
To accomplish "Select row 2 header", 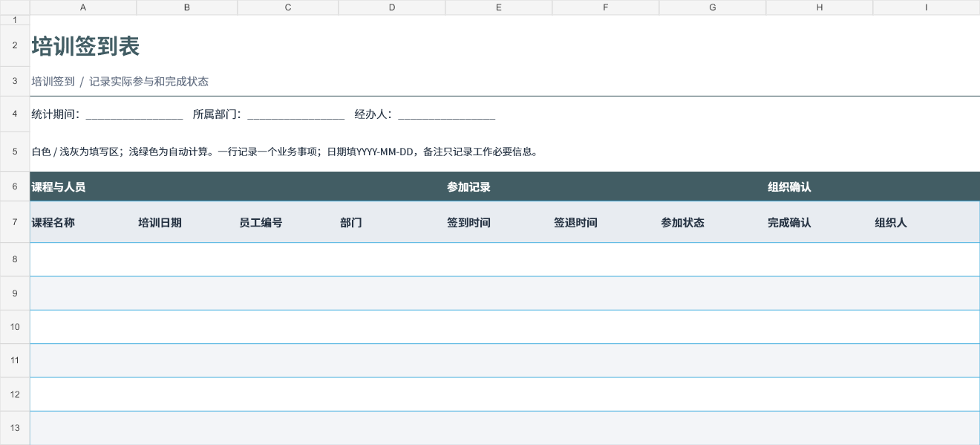I will [x=15, y=45].
